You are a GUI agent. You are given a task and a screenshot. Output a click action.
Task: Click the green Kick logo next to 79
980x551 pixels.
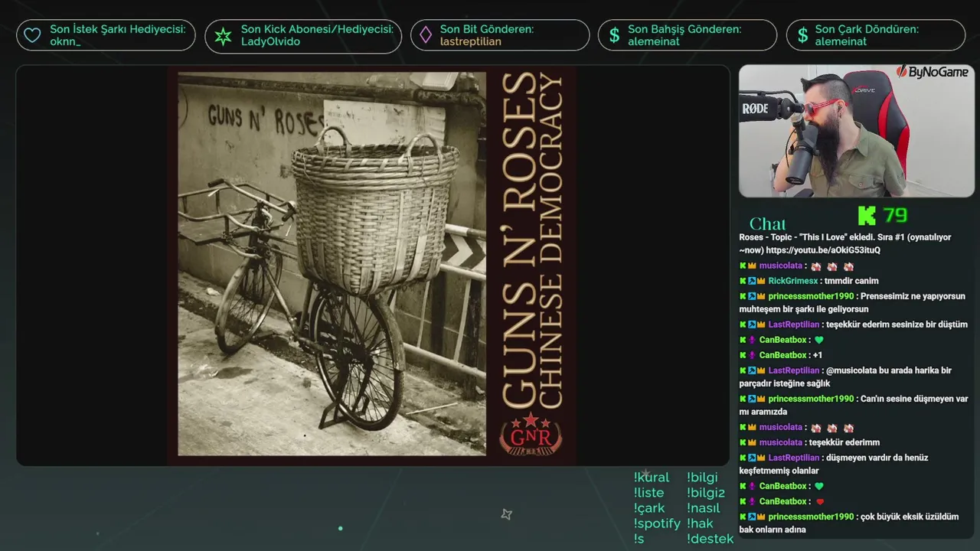tap(867, 216)
